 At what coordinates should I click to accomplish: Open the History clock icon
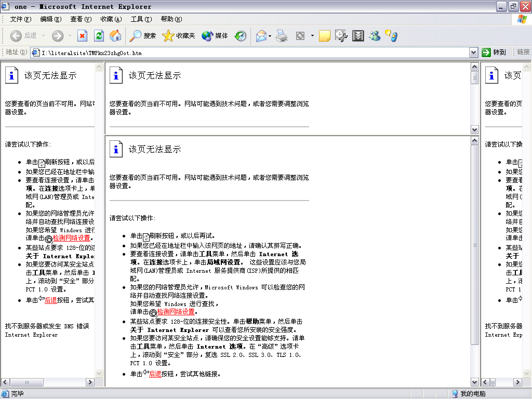coord(241,36)
